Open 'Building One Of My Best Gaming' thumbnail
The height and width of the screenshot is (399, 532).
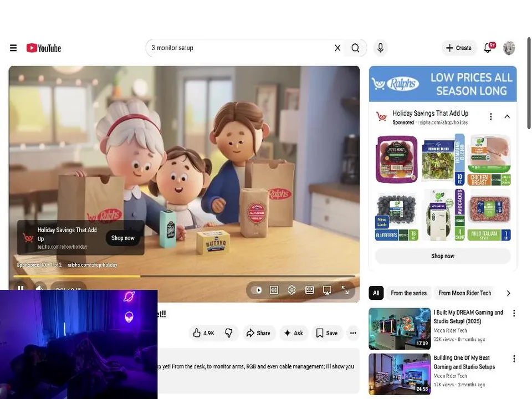point(400,374)
